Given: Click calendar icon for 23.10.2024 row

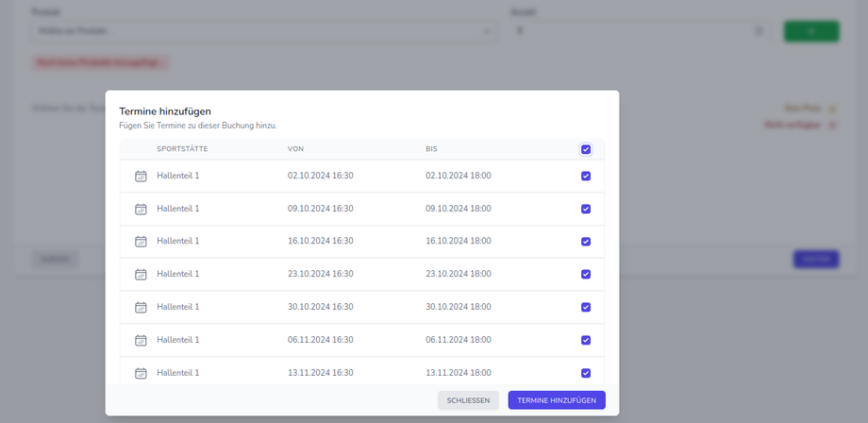Looking at the screenshot, I should [141, 274].
